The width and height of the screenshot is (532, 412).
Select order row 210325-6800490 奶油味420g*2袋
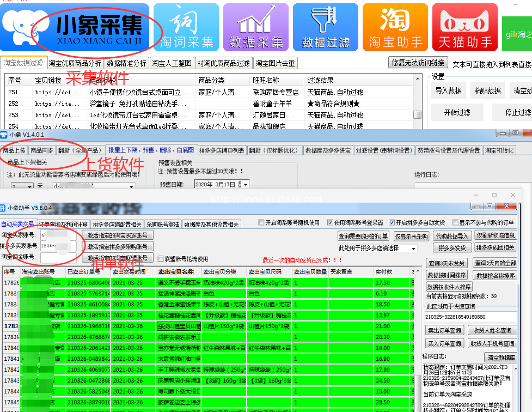[x=209, y=283]
